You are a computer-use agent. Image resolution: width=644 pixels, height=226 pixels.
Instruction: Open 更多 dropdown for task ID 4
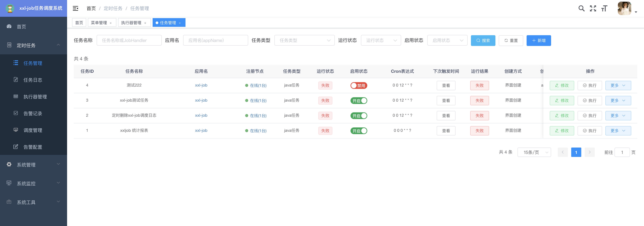coord(618,86)
